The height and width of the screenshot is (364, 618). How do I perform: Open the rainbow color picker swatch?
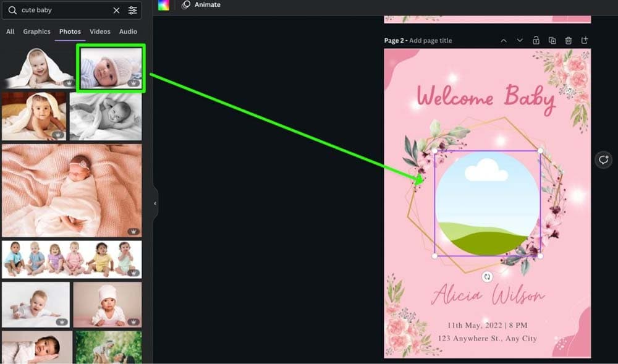pyautogui.click(x=163, y=5)
